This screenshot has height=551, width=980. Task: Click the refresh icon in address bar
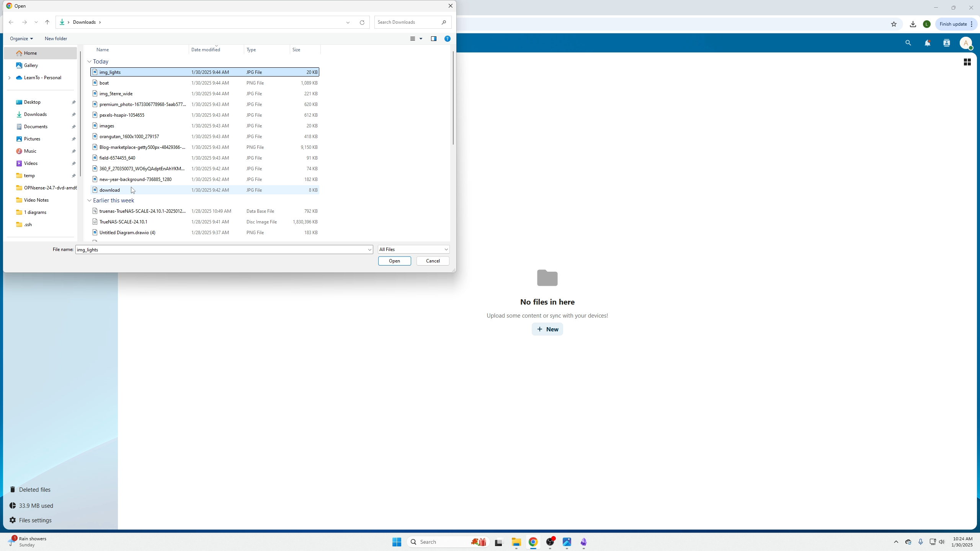click(362, 22)
